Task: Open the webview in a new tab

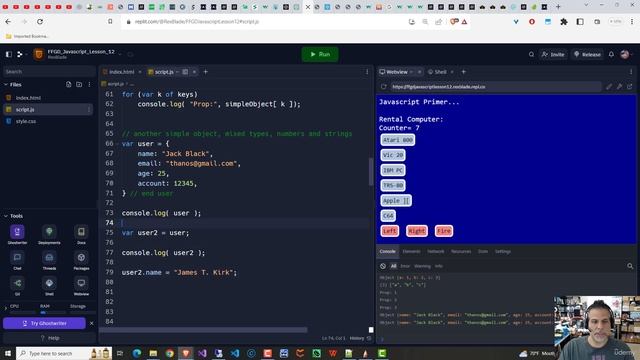Action: [x=630, y=87]
